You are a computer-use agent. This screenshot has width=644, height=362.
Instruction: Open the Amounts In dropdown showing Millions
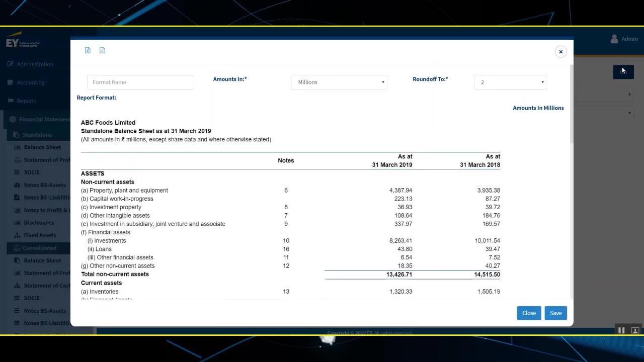tap(339, 82)
